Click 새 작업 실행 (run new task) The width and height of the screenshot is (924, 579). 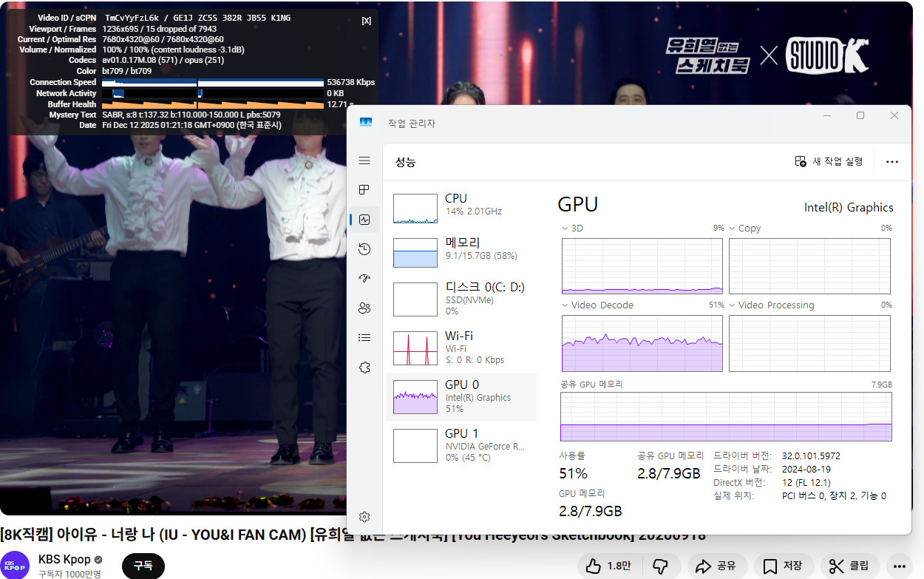pyautogui.click(x=829, y=161)
